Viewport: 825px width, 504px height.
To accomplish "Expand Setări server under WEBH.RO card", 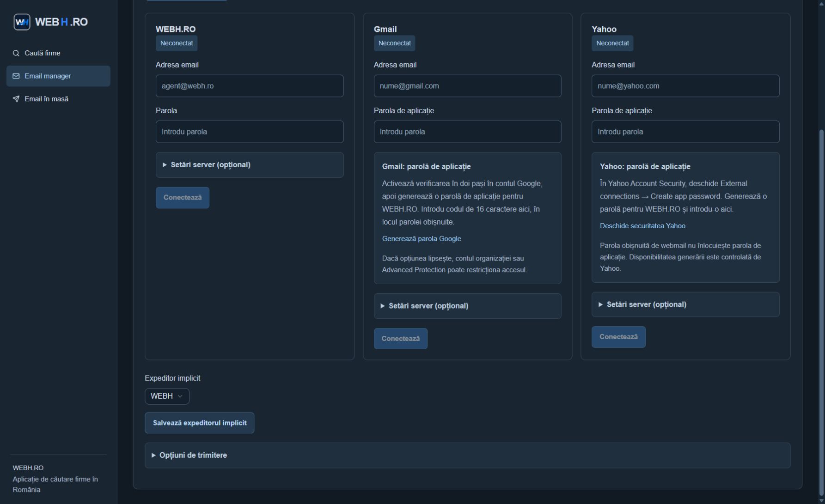I will pos(250,165).
